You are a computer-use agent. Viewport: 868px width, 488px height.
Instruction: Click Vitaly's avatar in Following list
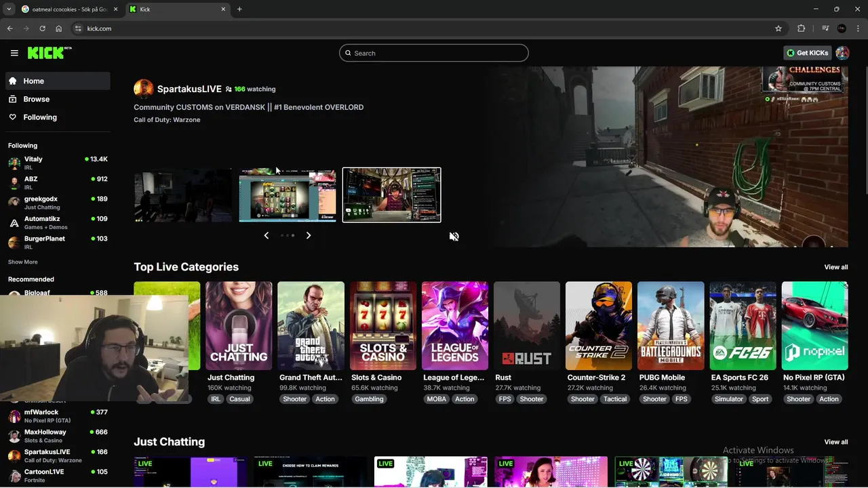(x=14, y=163)
